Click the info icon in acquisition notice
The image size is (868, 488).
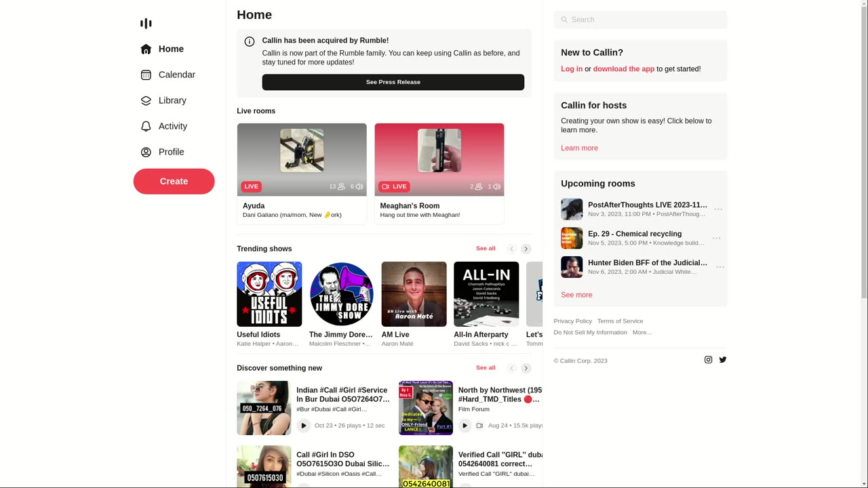(250, 41)
